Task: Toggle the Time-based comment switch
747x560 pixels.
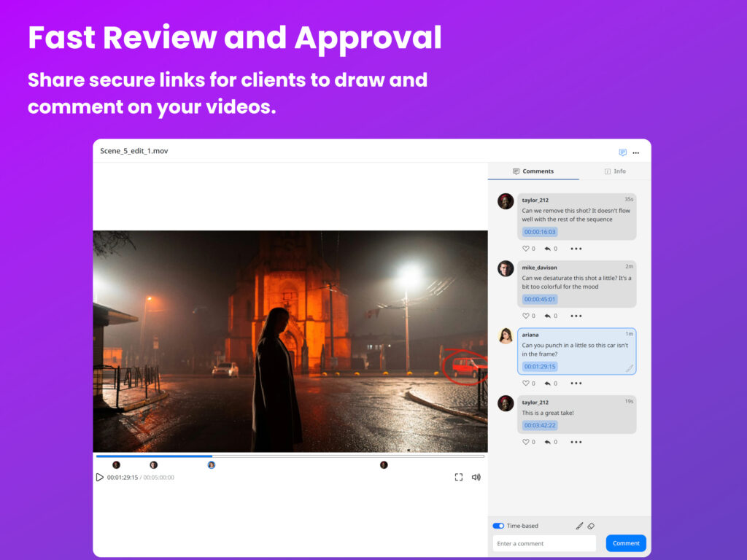Action: 498,526
